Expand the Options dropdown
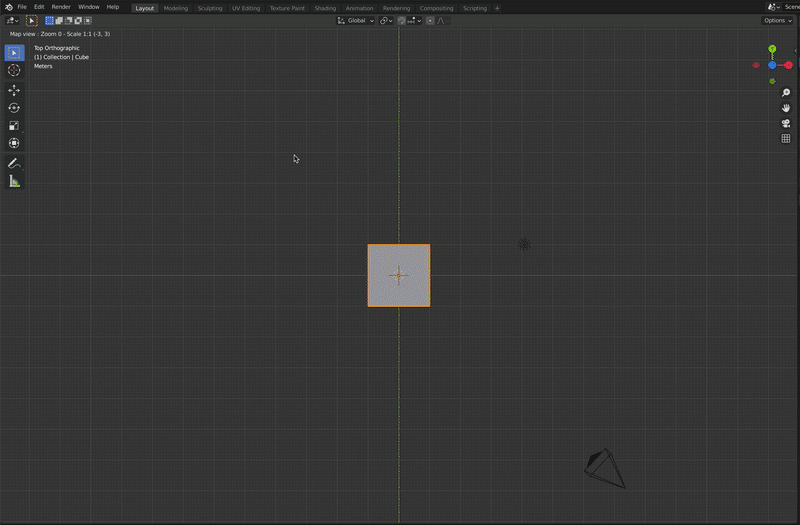 [x=777, y=20]
